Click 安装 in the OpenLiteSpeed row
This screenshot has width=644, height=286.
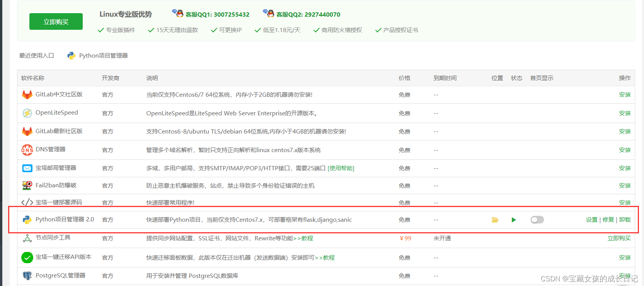625,113
